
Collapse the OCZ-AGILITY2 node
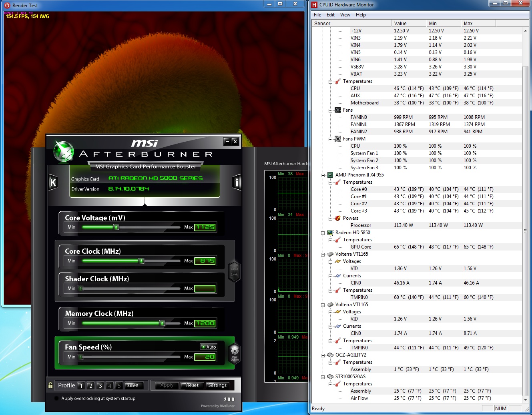point(323,355)
